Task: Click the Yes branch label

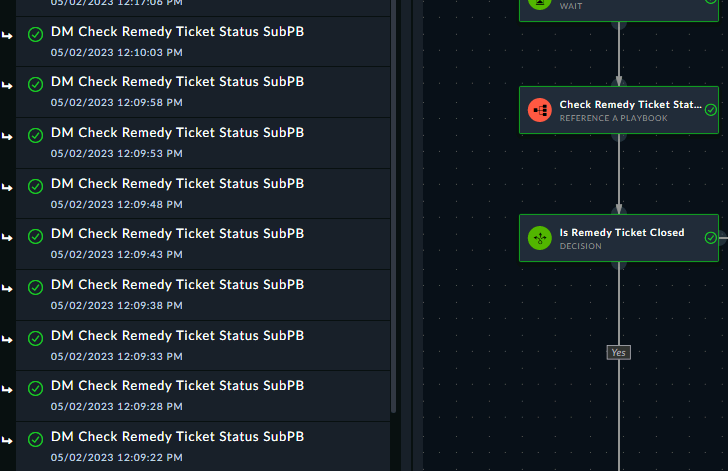Action: pyautogui.click(x=618, y=353)
